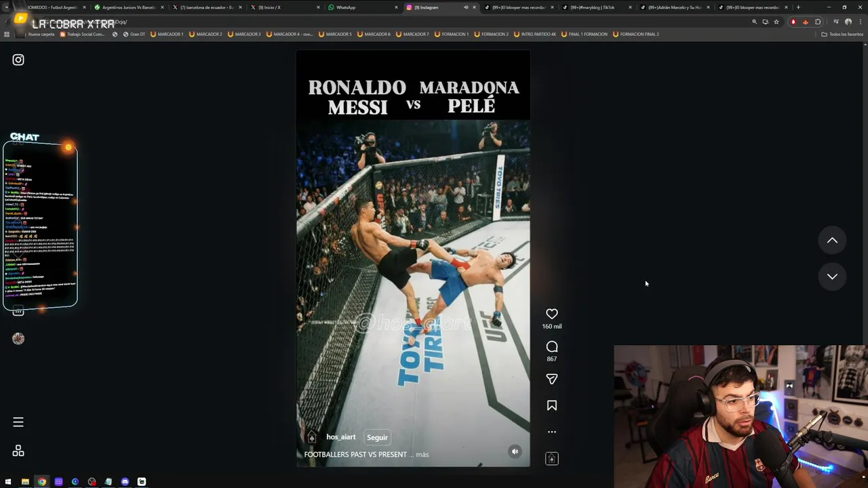
Task: Click the reel video to pause it
Action: tap(413, 258)
